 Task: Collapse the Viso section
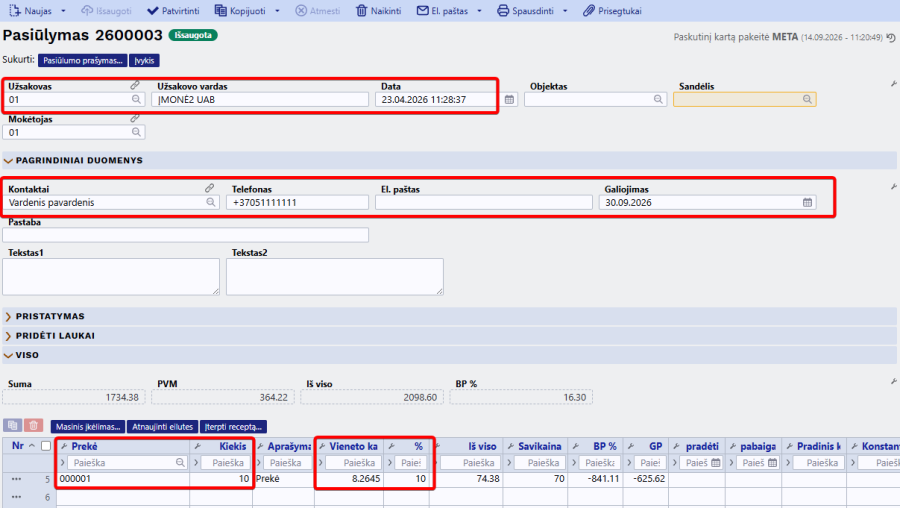tap(8, 355)
